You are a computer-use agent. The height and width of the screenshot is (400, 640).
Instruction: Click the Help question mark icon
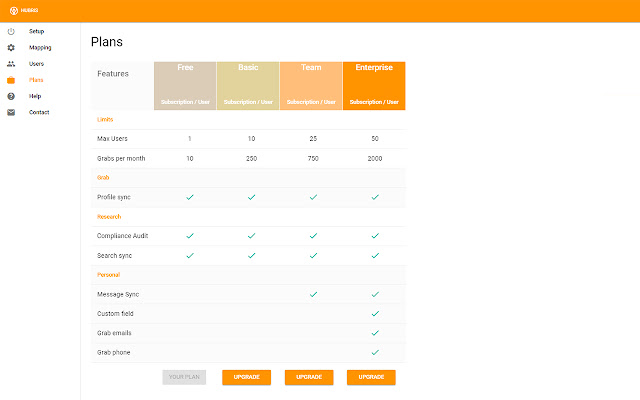click(11, 96)
